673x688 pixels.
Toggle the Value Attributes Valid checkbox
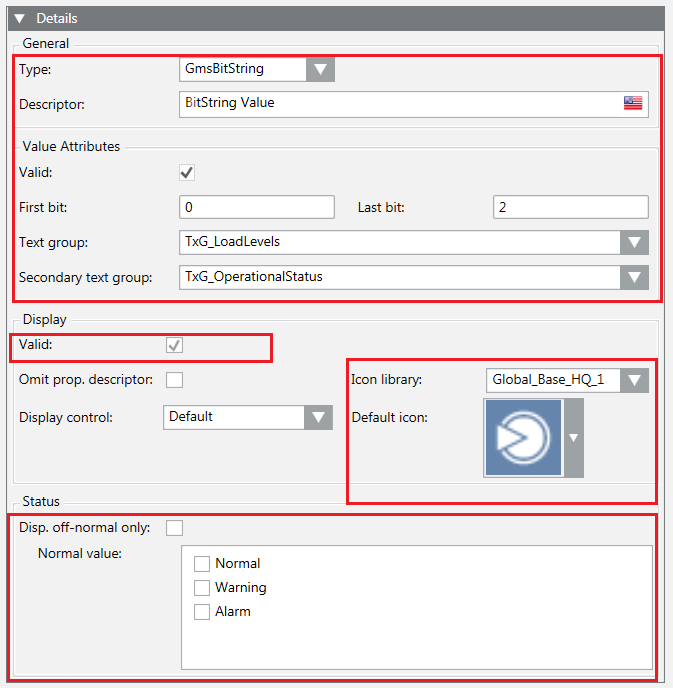click(187, 173)
